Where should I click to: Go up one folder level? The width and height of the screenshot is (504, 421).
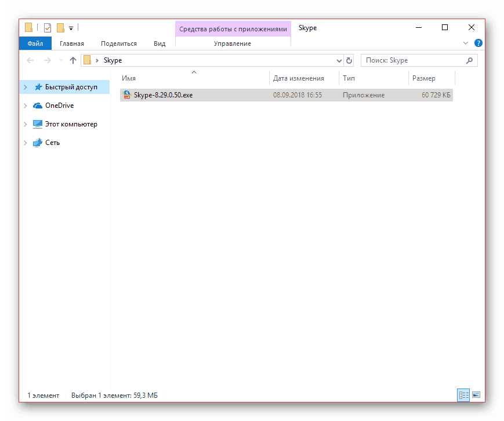73,60
